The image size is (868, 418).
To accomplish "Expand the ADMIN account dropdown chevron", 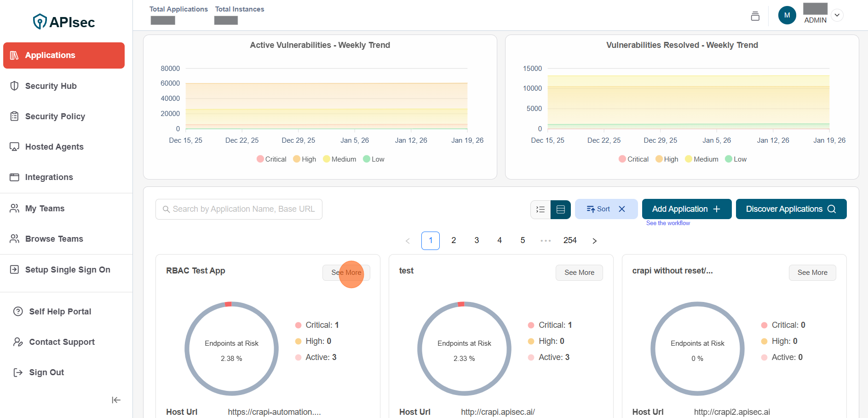I will [837, 15].
